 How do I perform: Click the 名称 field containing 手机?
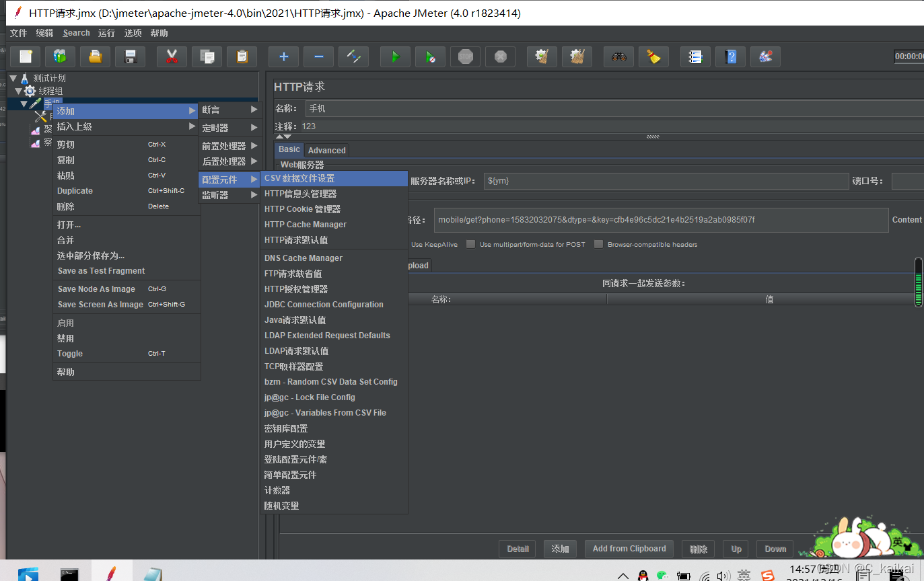tap(614, 108)
